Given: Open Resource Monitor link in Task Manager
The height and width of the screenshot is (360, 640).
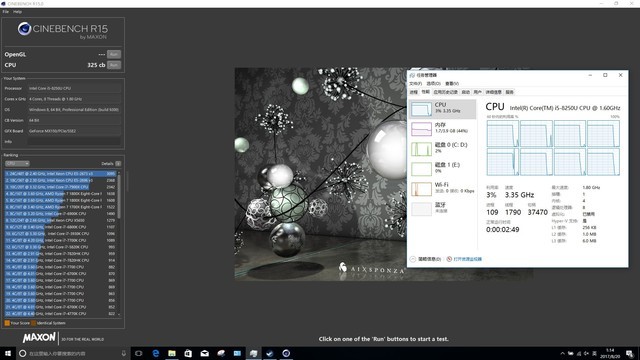Looking at the screenshot, I should click(467, 259).
